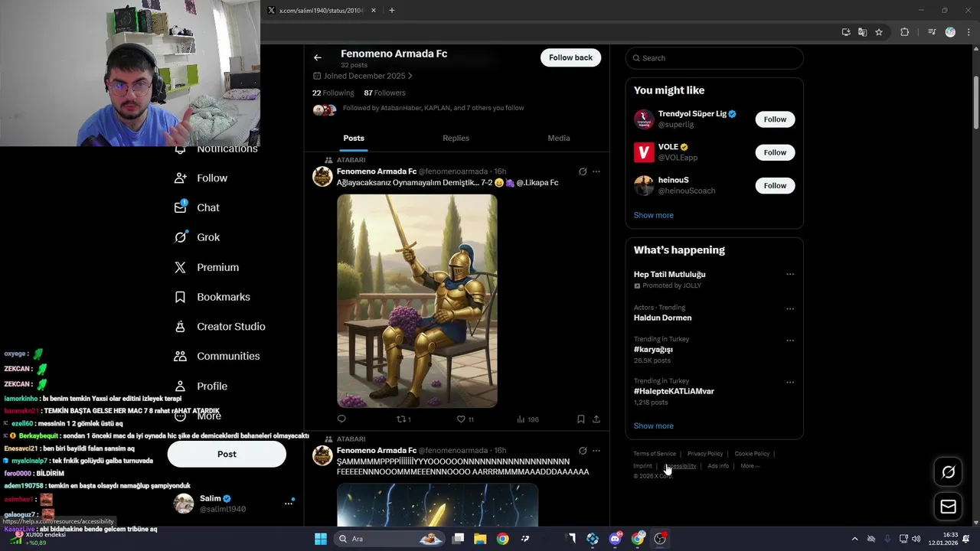Image resolution: width=980 pixels, height=551 pixels.
Task: Show hidden system tray icons
Action: pos(854,539)
